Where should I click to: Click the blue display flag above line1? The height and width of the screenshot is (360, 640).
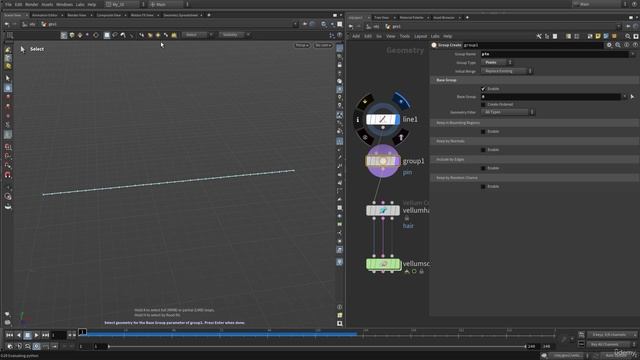tap(401, 101)
